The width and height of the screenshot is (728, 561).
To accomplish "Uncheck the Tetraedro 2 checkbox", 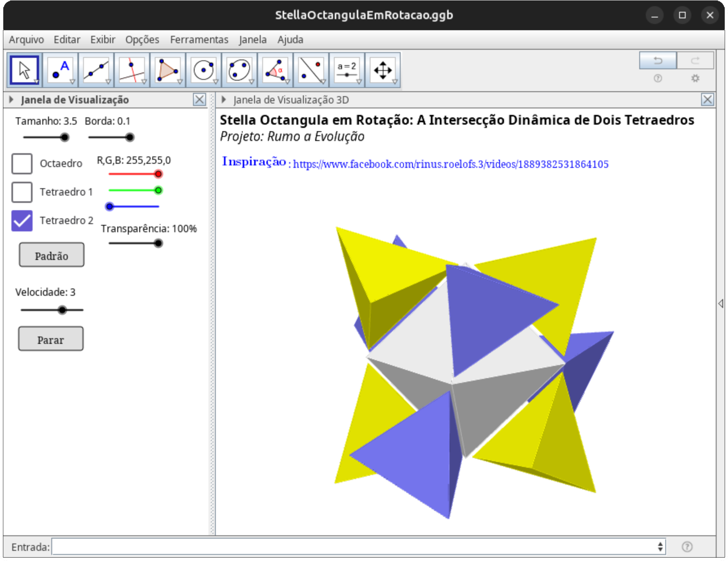I will pos(22,220).
